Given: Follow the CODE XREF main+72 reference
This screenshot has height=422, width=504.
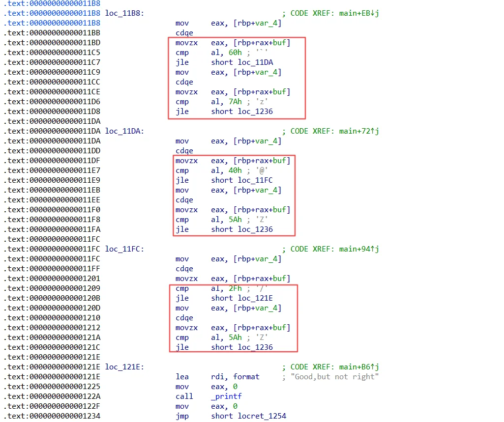Looking at the screenshot, I should point(359,131).
